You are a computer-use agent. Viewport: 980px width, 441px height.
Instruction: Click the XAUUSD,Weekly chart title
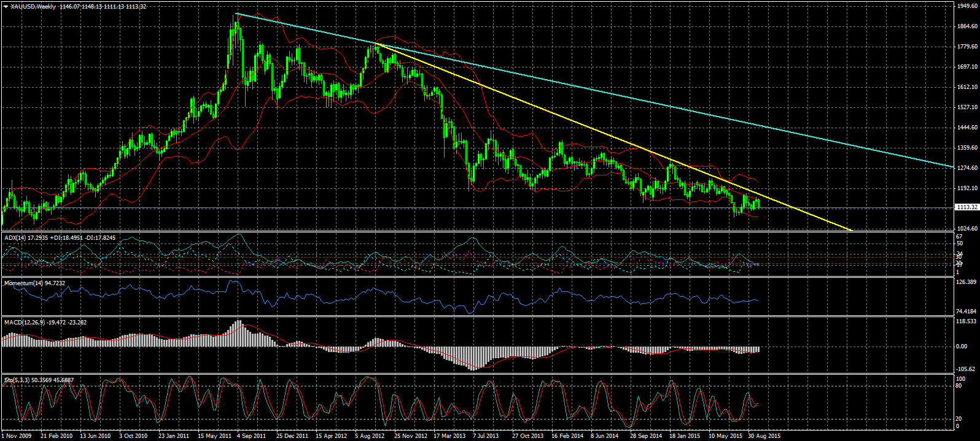click(x=36, y=6)
